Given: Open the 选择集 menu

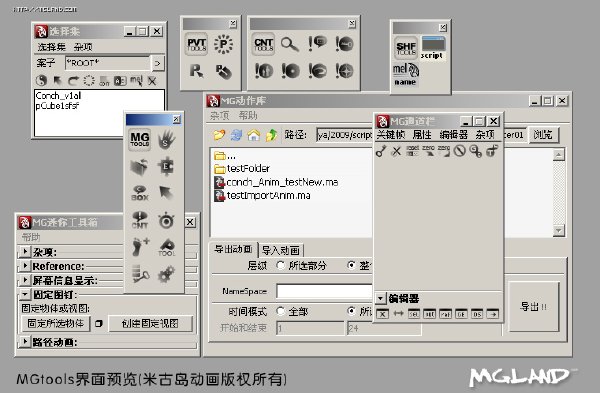Looking at the screenshot, I should pos(52,47).
